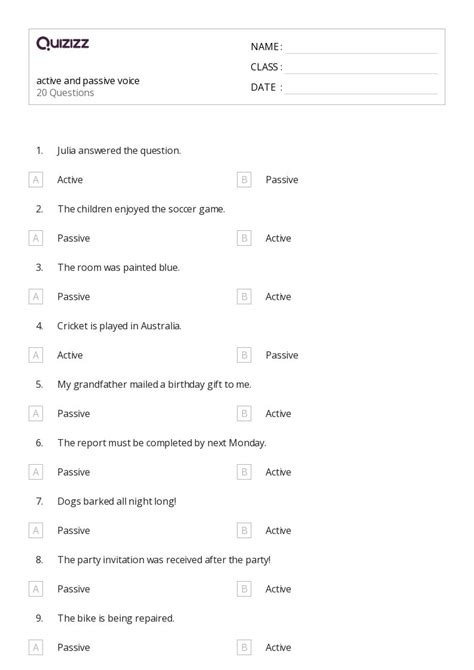Tick box B Passive for question 4
Image resolution: width=474 pixels, height=670 pixels.
(x=244, y=356)
